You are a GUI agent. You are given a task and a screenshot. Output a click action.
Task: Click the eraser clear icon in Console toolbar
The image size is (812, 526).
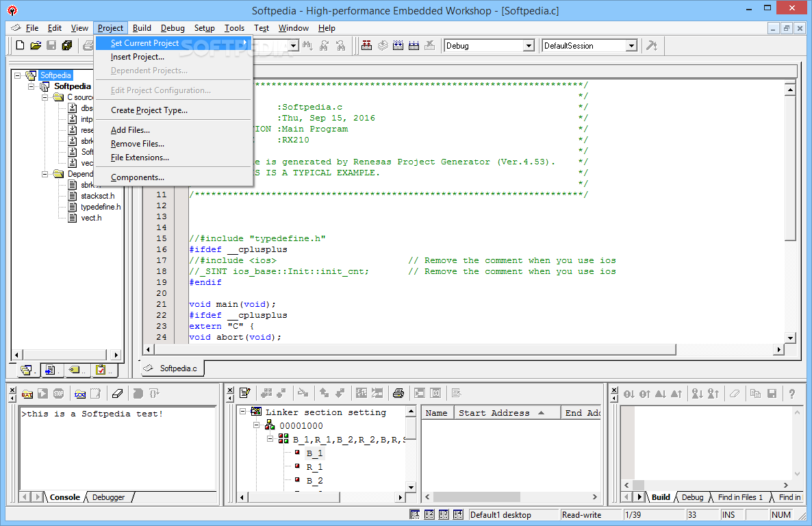pos(118,394)
